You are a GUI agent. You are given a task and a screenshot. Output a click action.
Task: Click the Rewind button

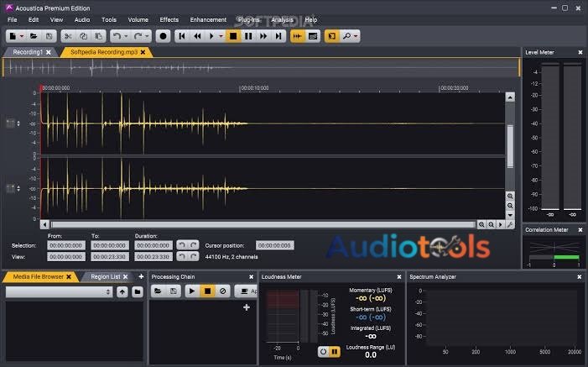pos(197,36)
